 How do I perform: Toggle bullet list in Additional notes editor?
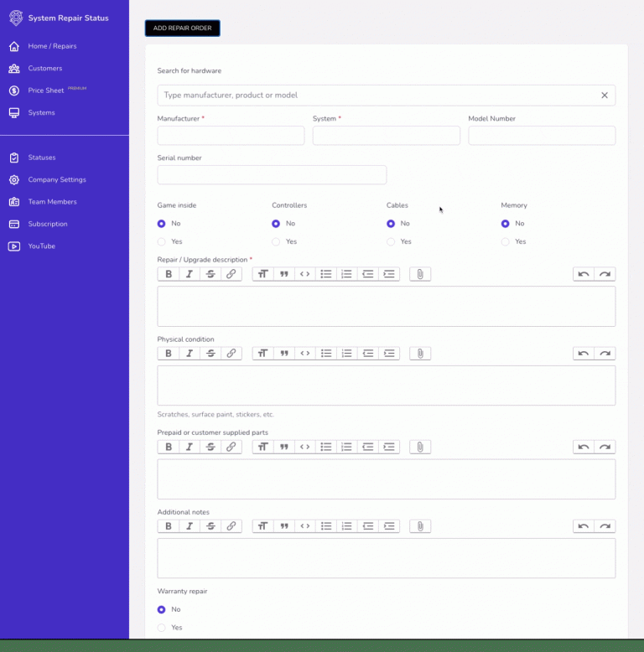(326, 526)
